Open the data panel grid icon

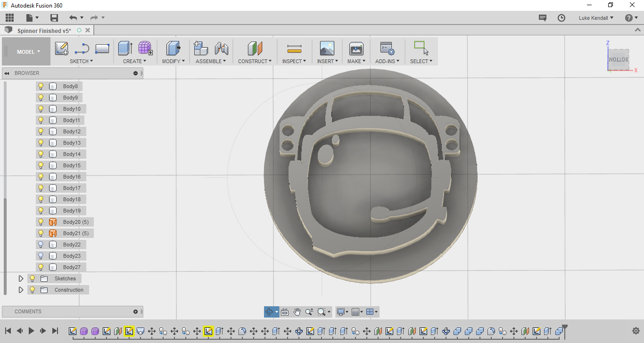[9, 18]
